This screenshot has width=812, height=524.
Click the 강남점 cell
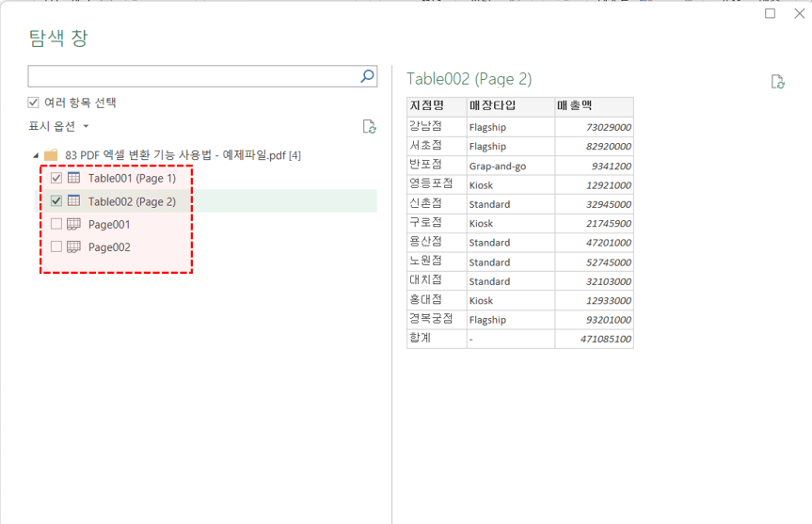click(437, 127)
